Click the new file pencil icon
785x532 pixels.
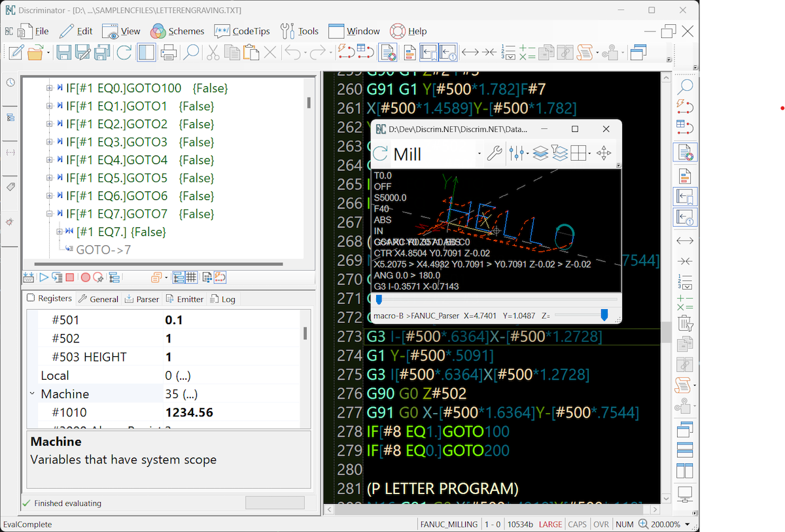(16, 52)
